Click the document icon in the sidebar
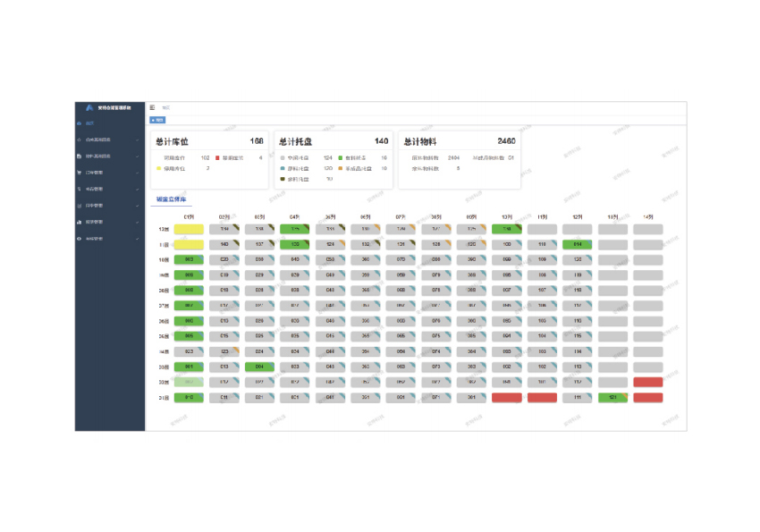760x532 pixels. coord(80,156)
